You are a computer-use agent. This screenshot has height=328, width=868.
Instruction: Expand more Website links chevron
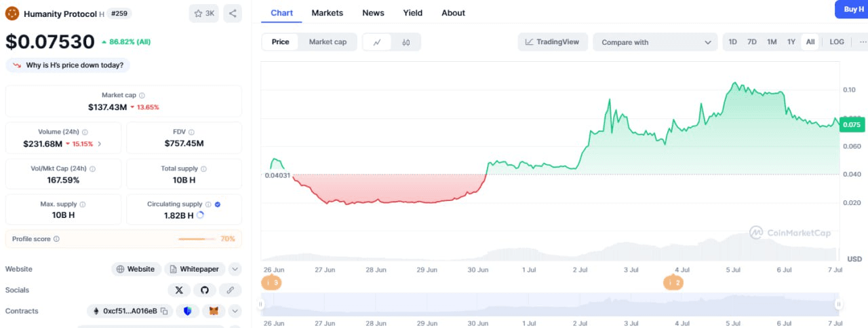pos(235,269)
